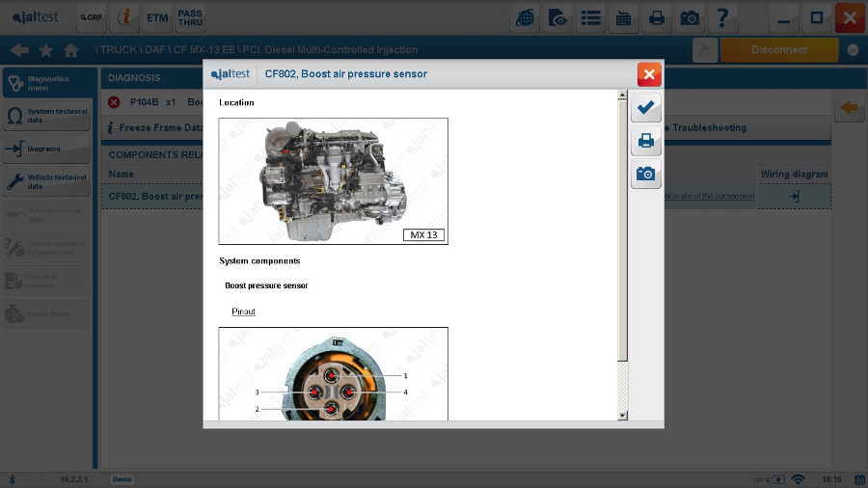Click the Wiring diagram column header
The image size is (868, 488).
click(x=794, y=175)
